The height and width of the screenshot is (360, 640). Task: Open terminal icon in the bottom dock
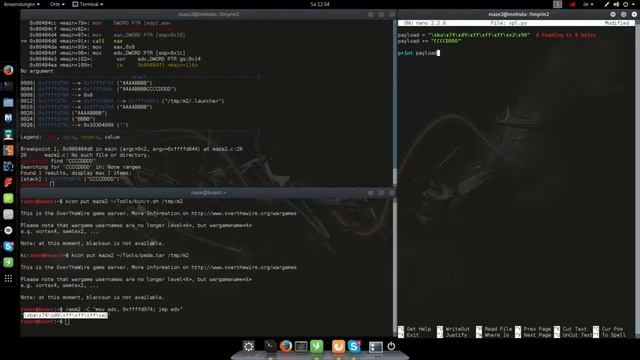pyautogui.click(x=270, y=347)
